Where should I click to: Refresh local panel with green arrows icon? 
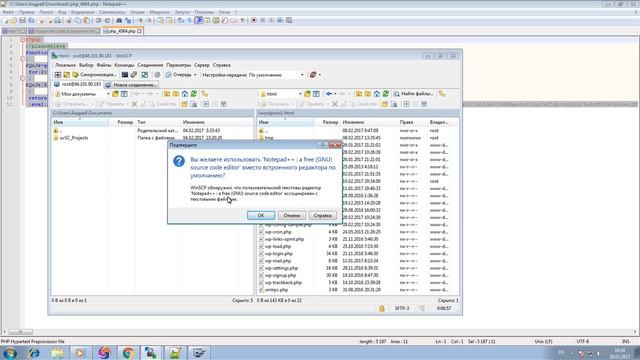click(193, 94)
